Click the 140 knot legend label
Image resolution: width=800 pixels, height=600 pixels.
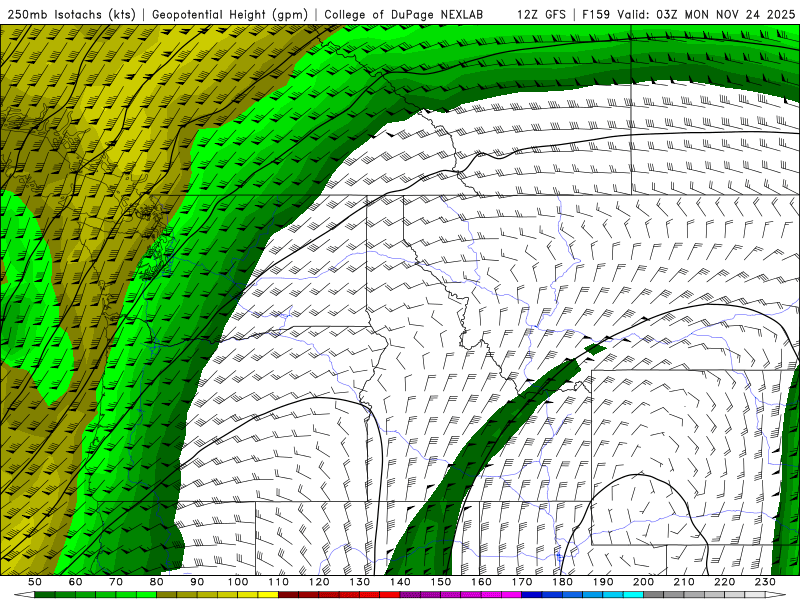[x=400, y=582]
